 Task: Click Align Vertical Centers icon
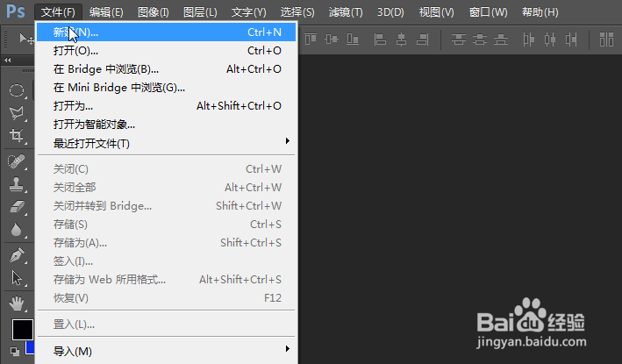332,39
